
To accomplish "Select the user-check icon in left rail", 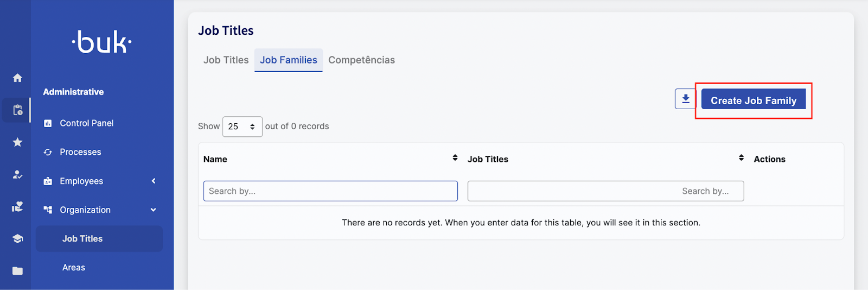I will 17,174.
